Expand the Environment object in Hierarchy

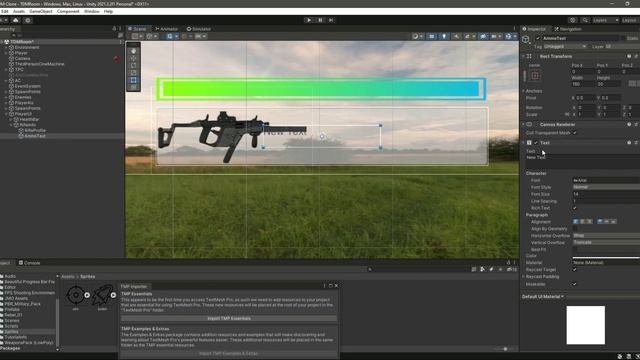tap(6, 48)
